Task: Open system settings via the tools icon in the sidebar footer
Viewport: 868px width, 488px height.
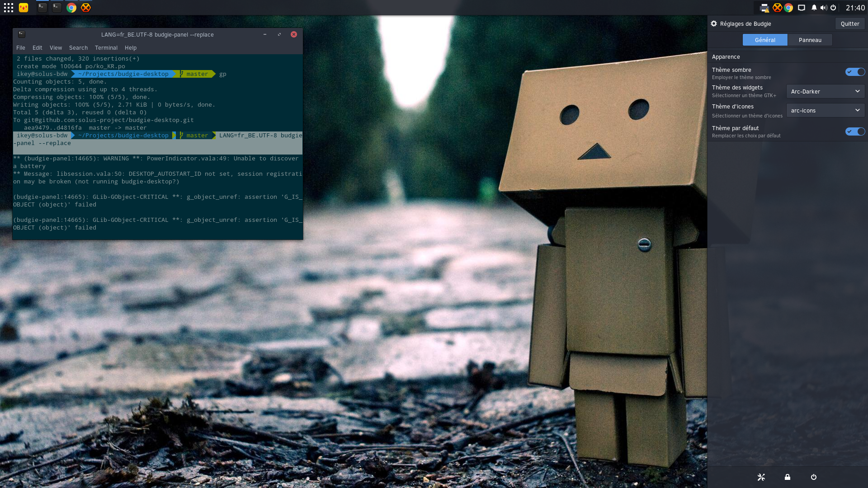Action: [761, 477]
